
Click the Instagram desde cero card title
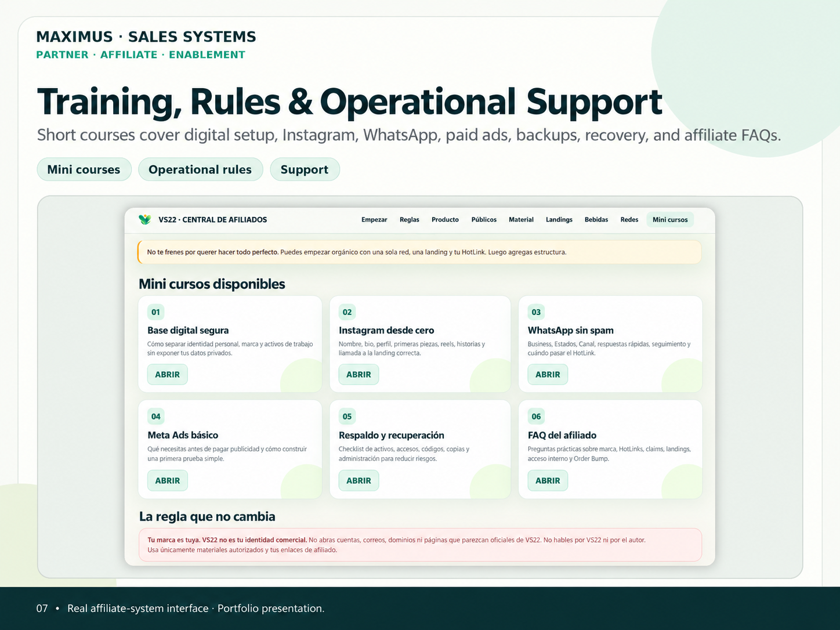tap(386, 331)
